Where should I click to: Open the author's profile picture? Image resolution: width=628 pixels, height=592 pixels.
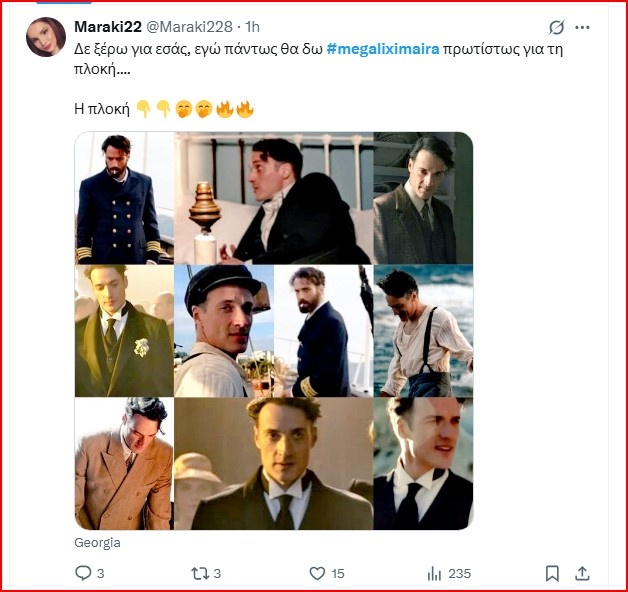click(x=46, y=37)
